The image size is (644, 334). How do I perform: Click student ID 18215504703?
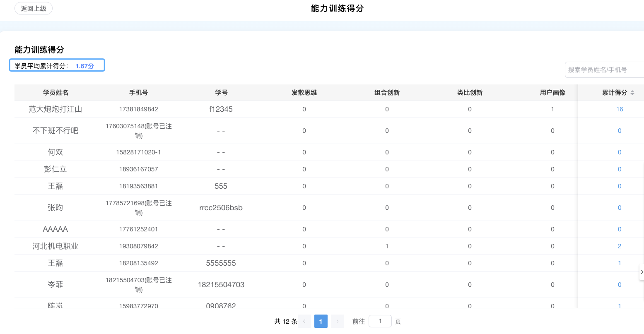[x=221, y=285]
